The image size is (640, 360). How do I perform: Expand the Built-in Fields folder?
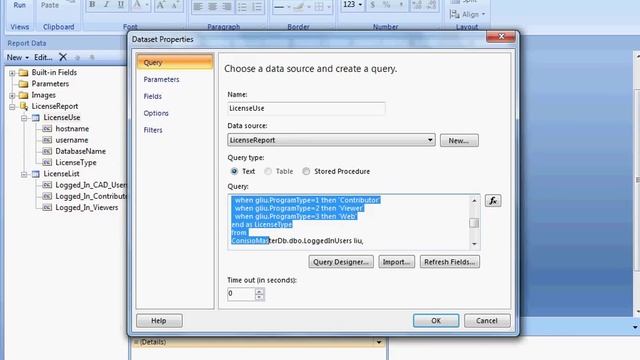point(12,73)
